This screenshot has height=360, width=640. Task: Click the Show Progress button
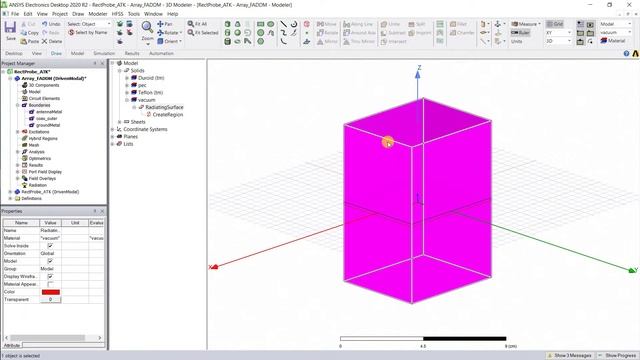(x=617, y=356)
